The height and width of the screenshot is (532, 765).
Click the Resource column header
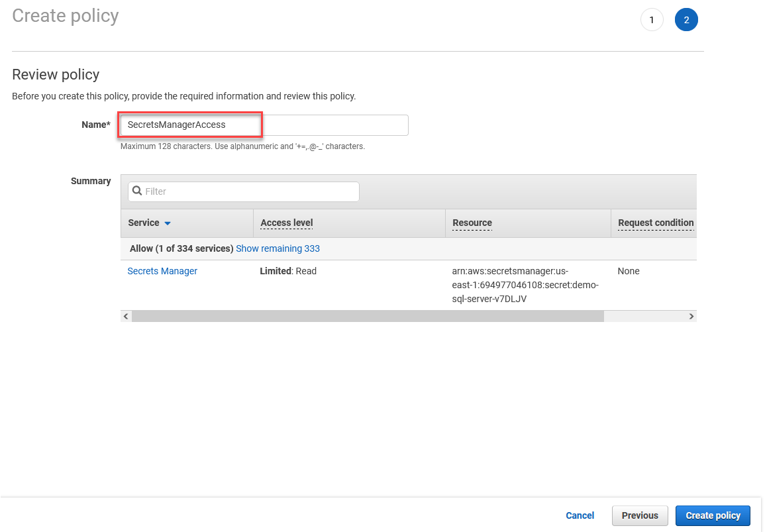pyautogui.click(x=472, y=223)
